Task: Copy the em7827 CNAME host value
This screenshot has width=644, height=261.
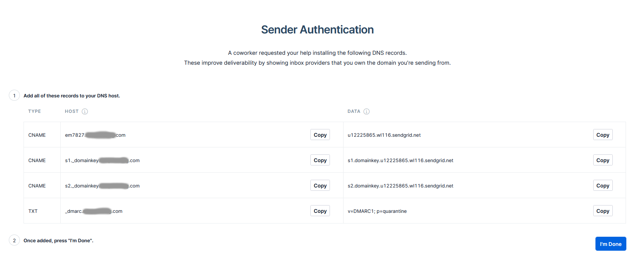Action: point(320,135)
